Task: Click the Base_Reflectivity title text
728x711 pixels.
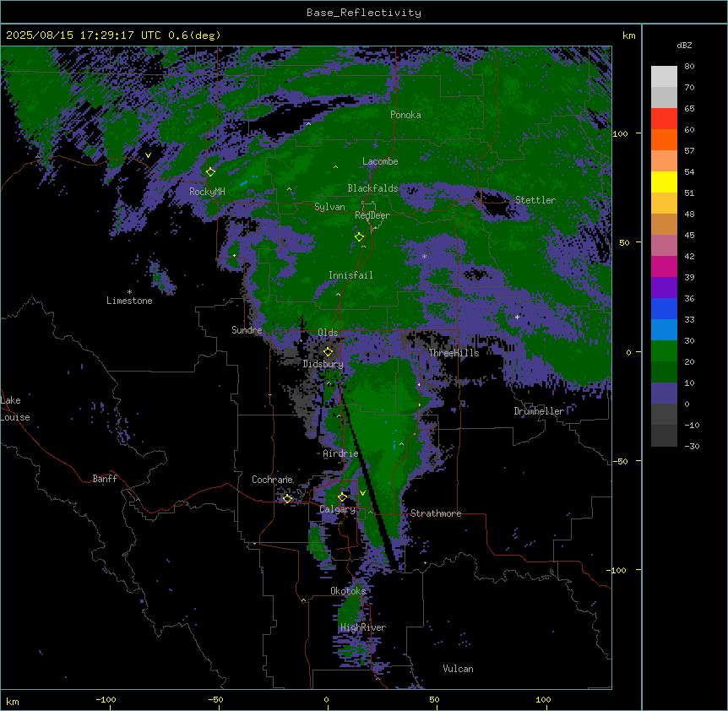Action: tap(364, 13)
